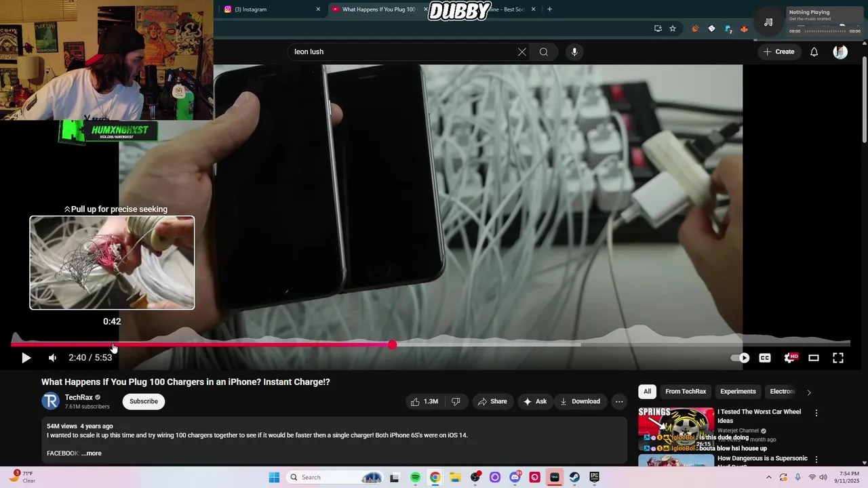868x488 pixels.
Task: Open Task View from the taskbar
Action: coord(395,477)
